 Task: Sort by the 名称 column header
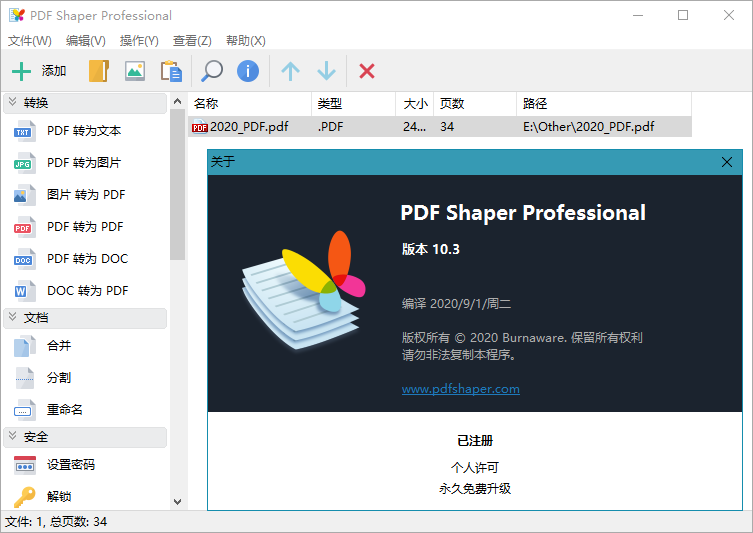pyautogui.click(x=250, y=104)
